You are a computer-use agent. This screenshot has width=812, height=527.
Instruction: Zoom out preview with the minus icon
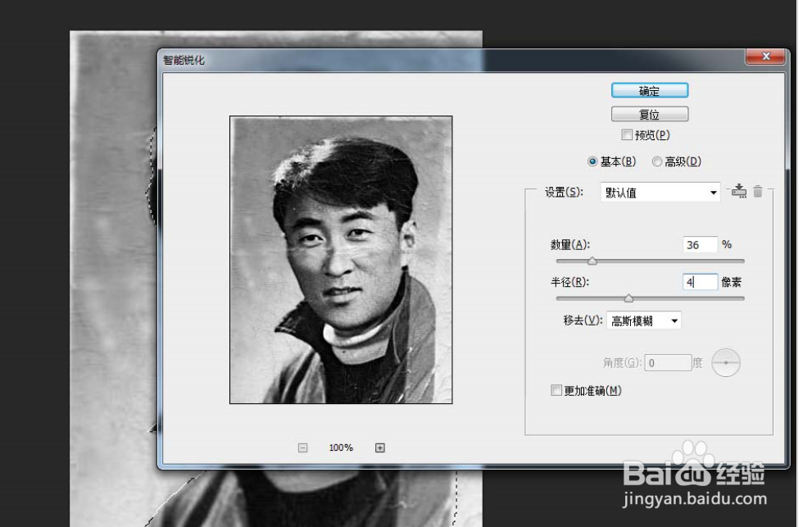click(x=303, y=447)
